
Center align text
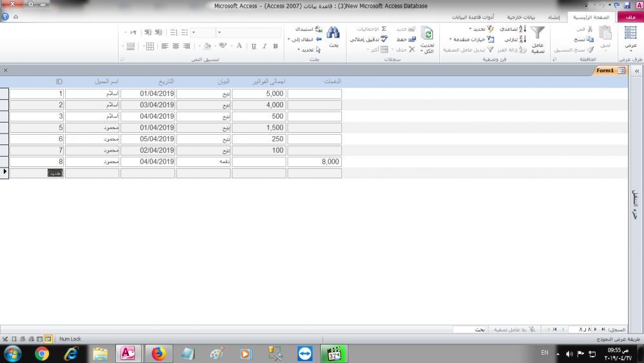click(176, 46)
